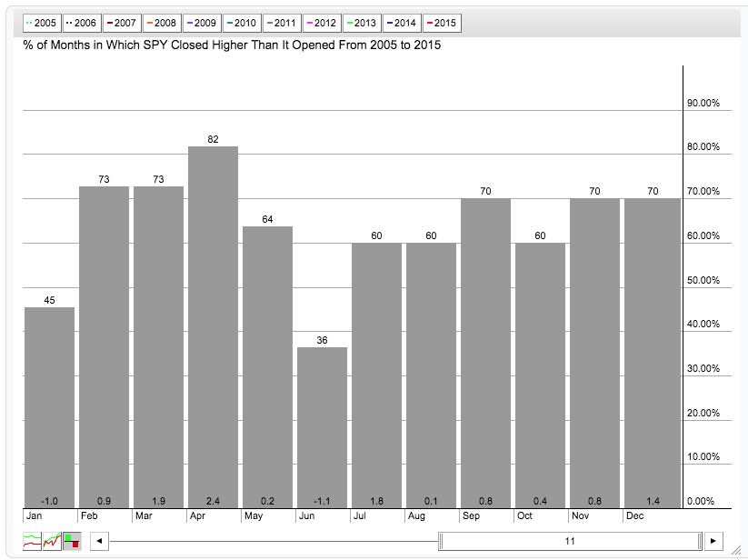The height and width of the screenshot is (560, 748).
Task: Click the February bar with 0.9 value
Action: 104,346
